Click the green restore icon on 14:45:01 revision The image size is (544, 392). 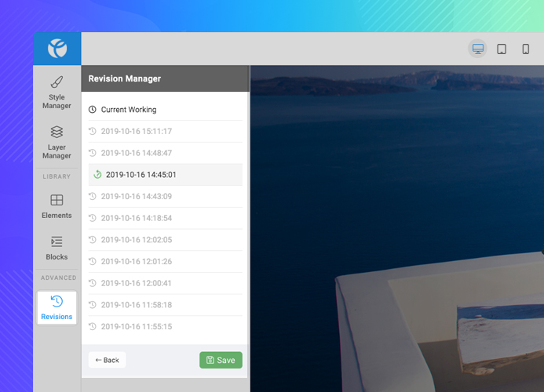(97, 175)
